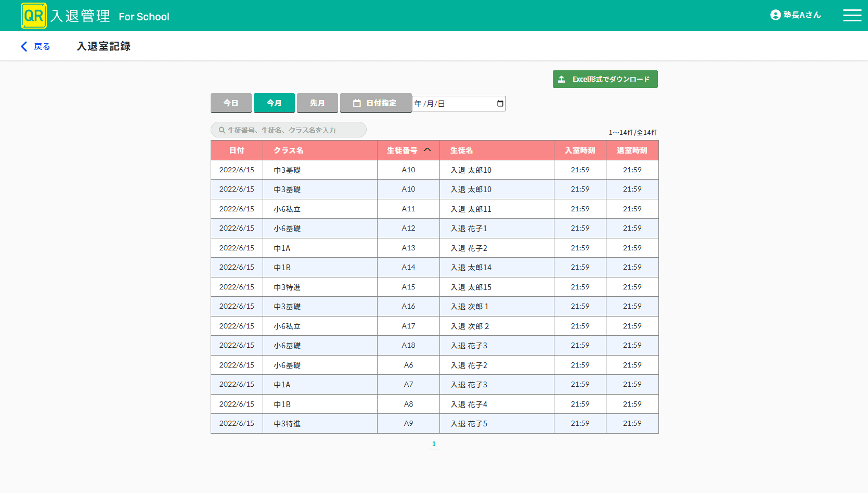Click the QR logo icon
Screen dimensions: 868x493
(34, 16)
